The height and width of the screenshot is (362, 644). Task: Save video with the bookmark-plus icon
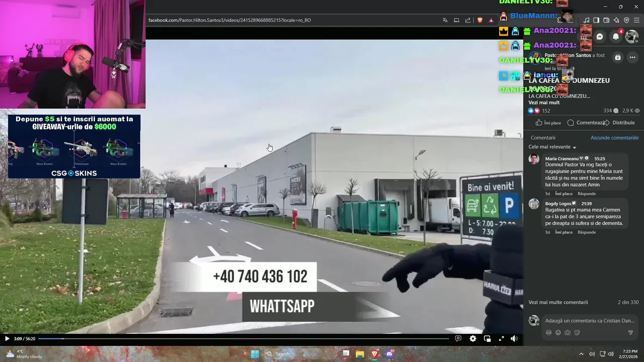coord(618,57)
